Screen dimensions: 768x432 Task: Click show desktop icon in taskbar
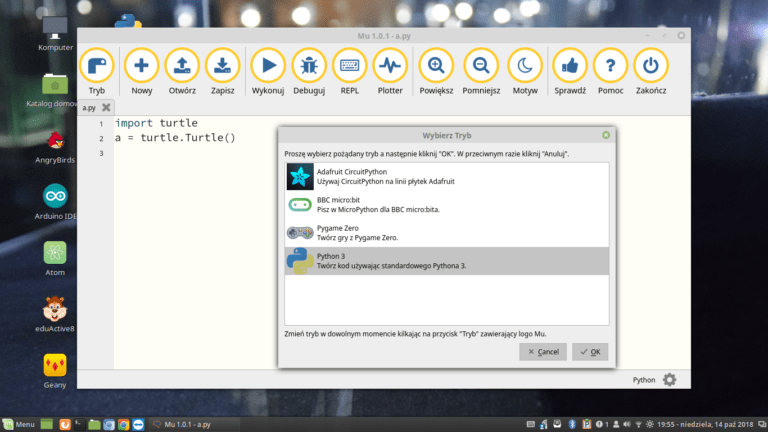pos(47,424)
